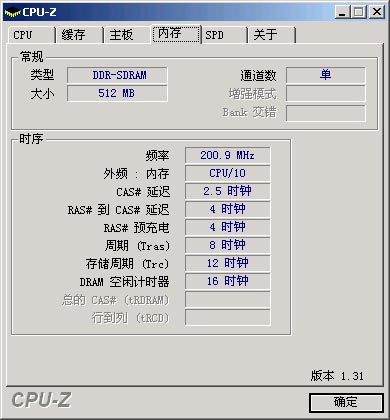Click the 通道数 label
The height and width of the screenshot is (420, 390).
click(x=258, y=76)
